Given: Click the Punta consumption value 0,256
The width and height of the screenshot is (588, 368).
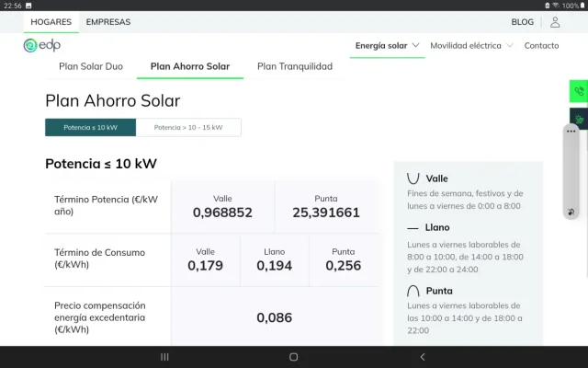Looking at the screenshot, I should pyautogui.click(x=343, y=266).
